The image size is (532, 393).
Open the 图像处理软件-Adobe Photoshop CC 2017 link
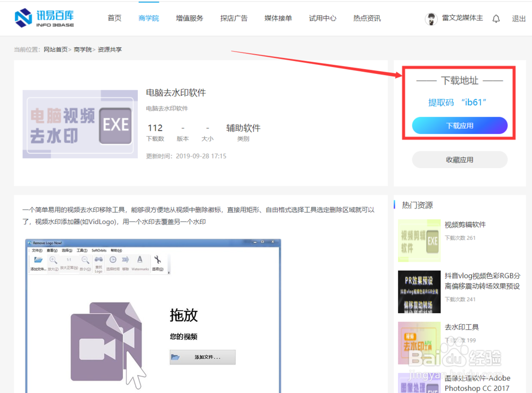pos(477,383)
